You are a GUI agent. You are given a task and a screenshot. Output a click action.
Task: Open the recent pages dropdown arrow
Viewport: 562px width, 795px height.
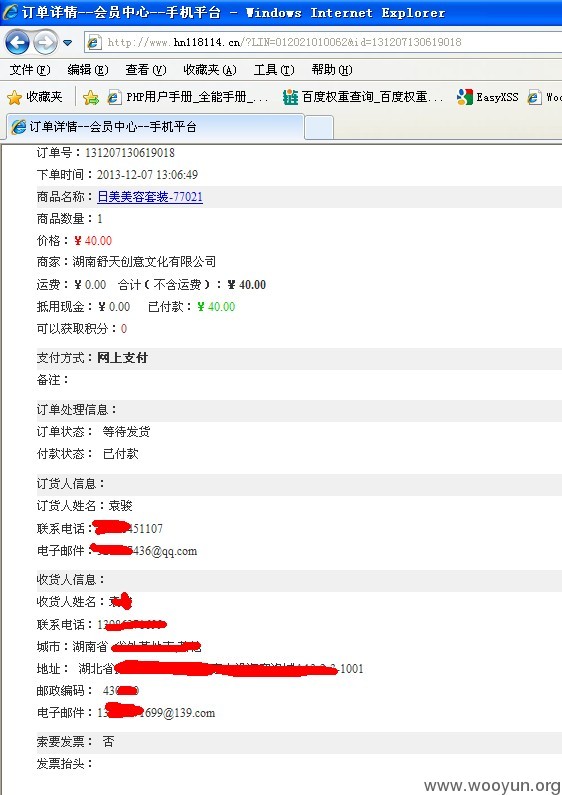pos(67,43)
